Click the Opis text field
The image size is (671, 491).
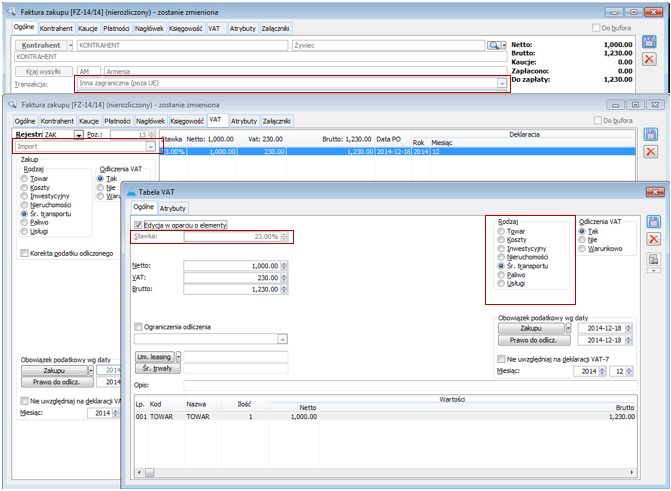pos(410,385)
